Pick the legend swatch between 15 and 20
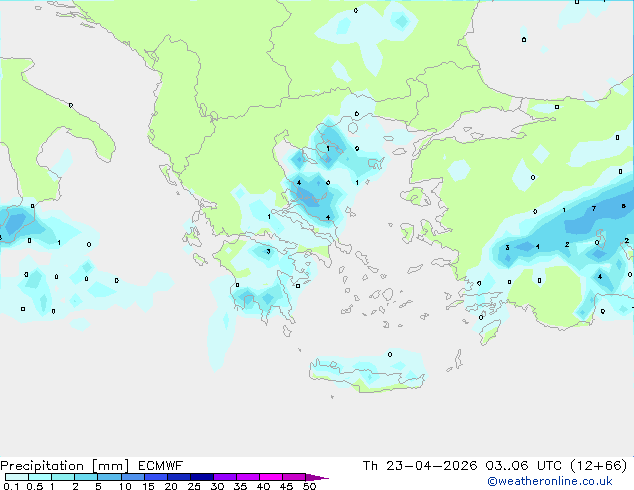Viewport: 634px width, 490px height. coord(156,477)
